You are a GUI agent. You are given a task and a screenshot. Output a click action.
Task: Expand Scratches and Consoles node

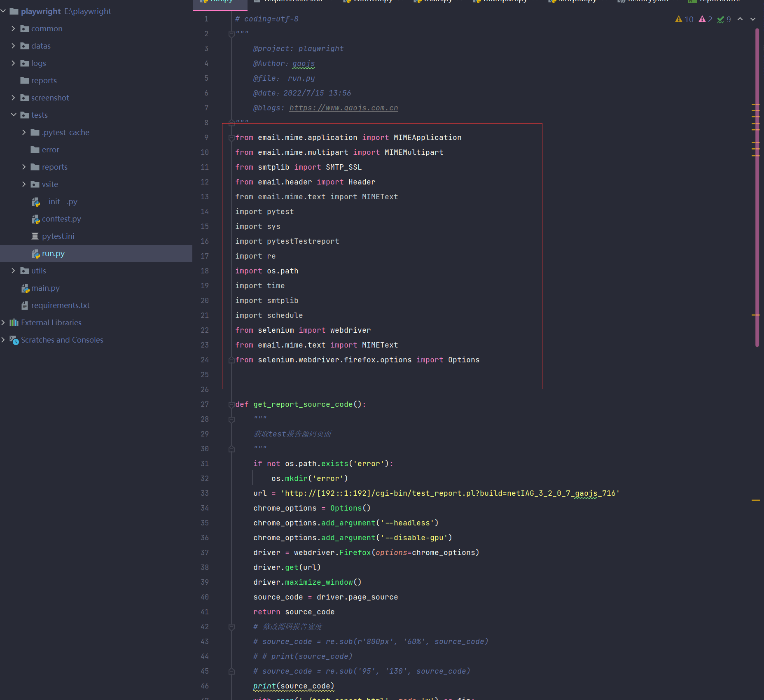[3, 340]
